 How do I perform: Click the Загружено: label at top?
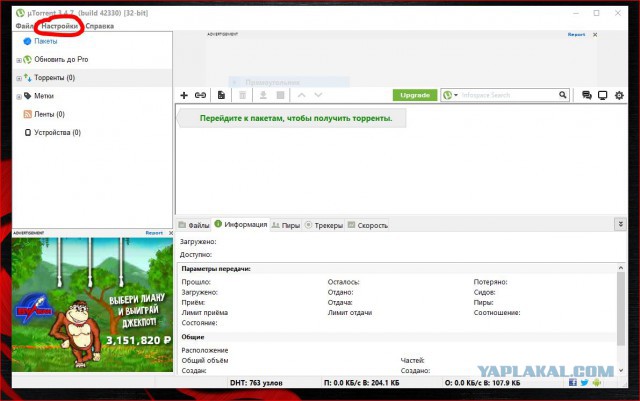(198, 242)
